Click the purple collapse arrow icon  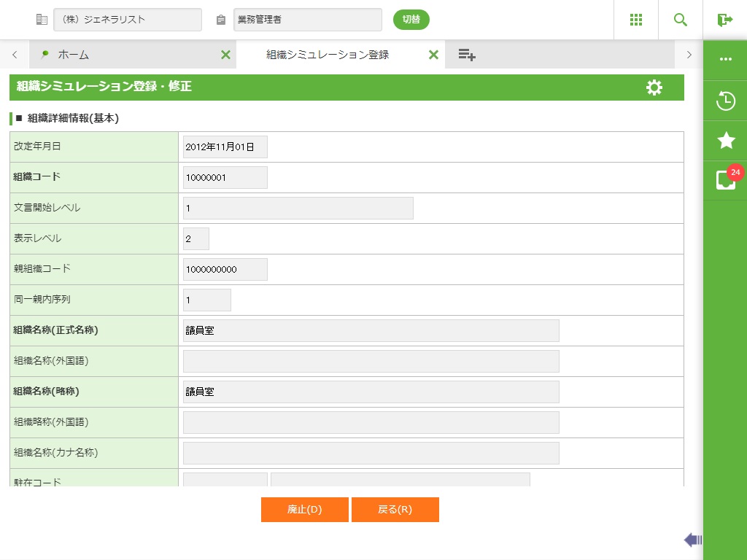point(692,540)
